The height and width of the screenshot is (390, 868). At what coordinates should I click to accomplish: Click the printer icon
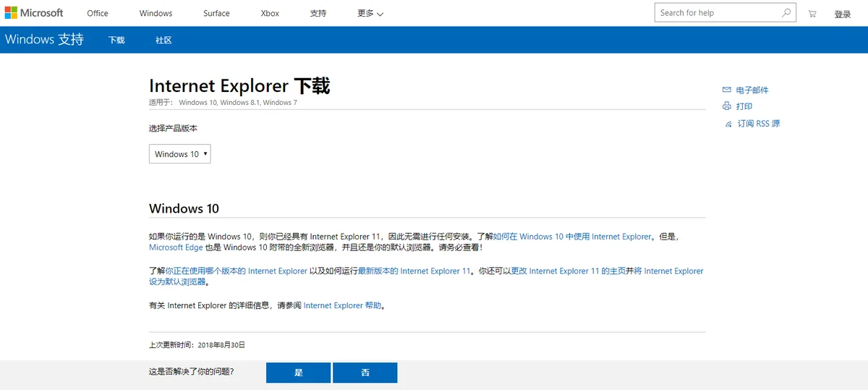[727, 106]
